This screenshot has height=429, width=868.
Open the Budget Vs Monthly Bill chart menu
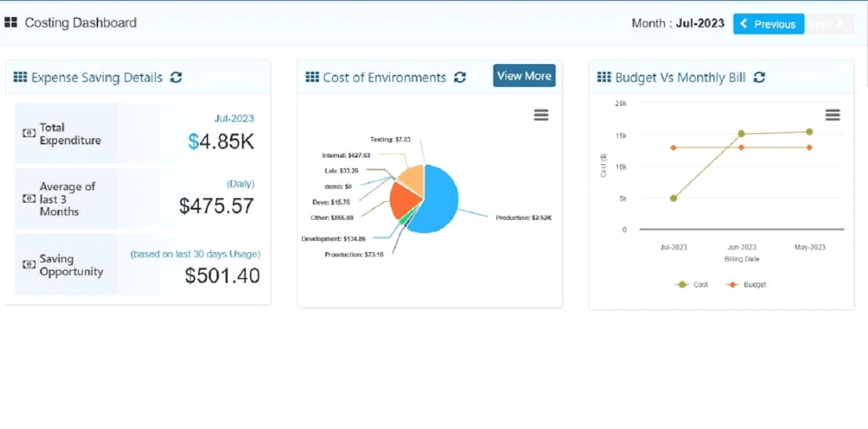pyautogui.click(x=833, y=115)
